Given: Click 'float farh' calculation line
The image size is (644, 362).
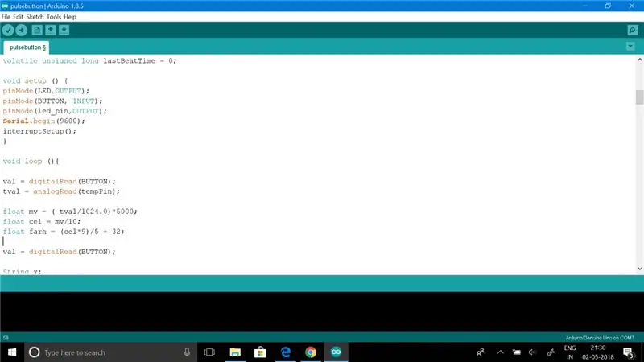Looking at the screenshot, I should tap(64, 232).
